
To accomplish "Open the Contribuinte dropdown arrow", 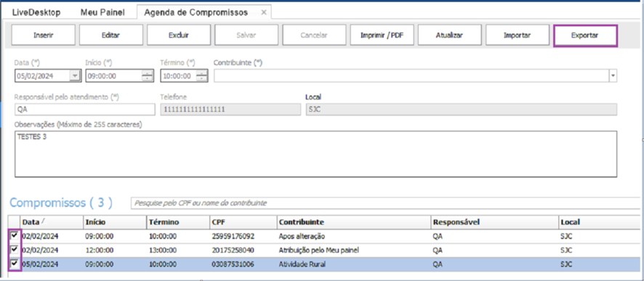I will coord(613,76).
